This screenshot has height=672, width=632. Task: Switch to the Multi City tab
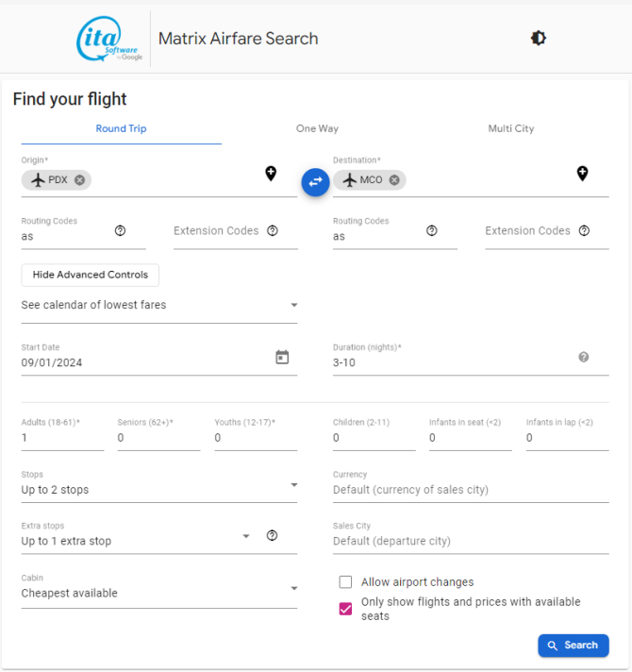(x=511, y=128)
